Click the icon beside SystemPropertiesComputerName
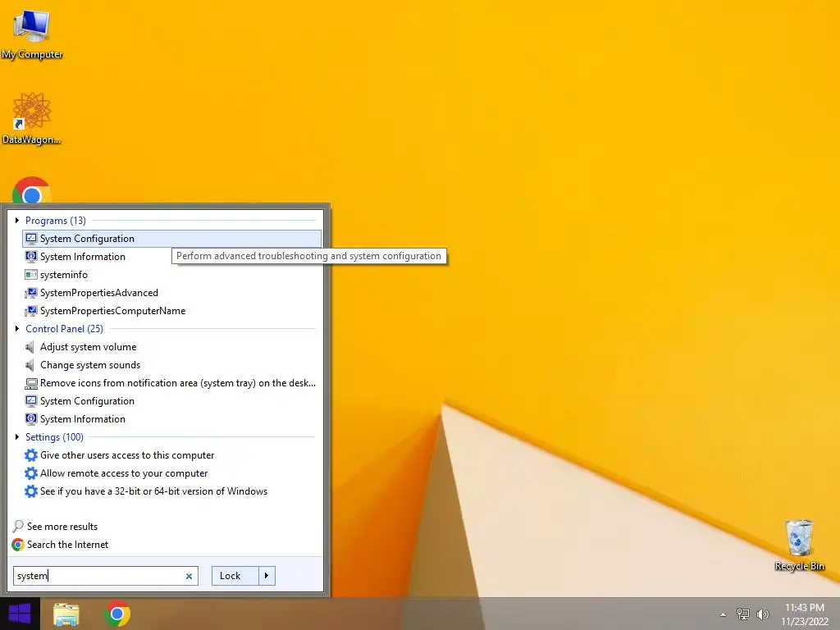 click(31, 311)
